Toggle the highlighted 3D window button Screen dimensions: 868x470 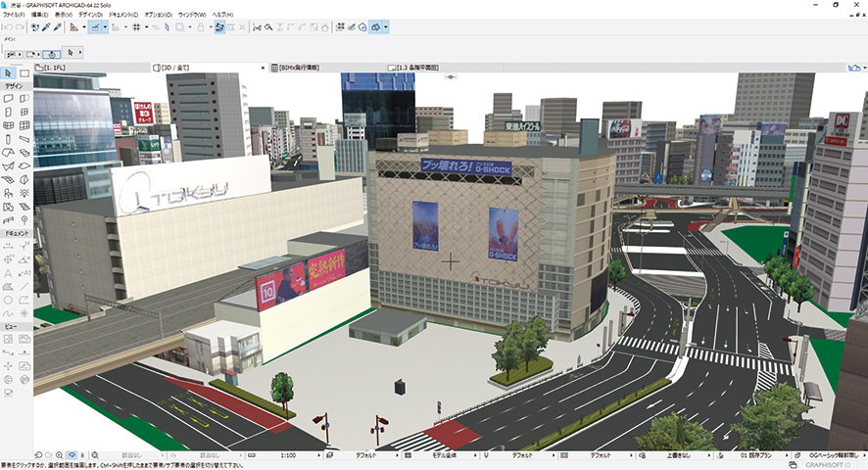375,26
